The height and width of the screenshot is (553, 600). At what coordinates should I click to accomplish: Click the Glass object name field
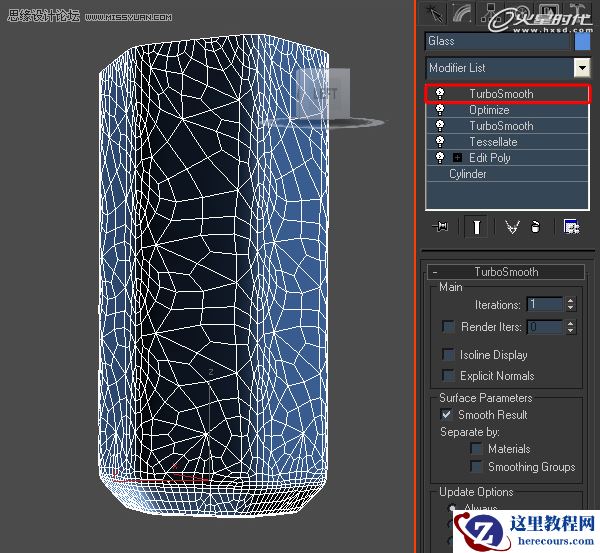click(498, 41)
